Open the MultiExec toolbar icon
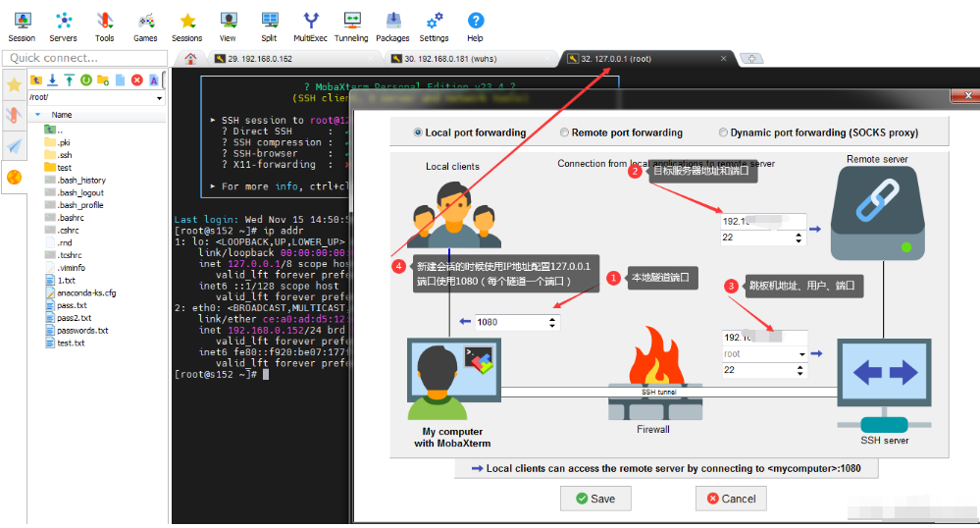980x528 pixels. tap(311, 26)
